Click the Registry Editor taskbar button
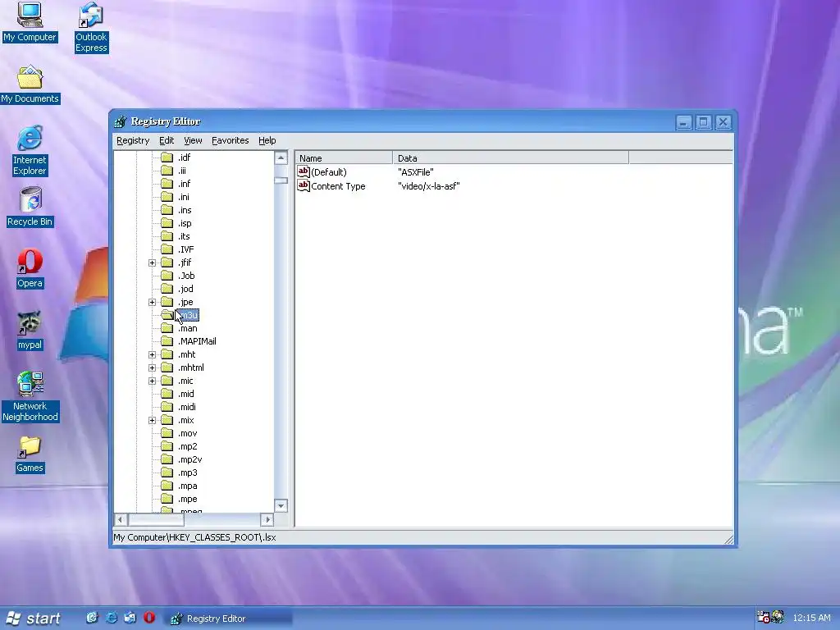 pyautogui.click(x=229, y=619)
